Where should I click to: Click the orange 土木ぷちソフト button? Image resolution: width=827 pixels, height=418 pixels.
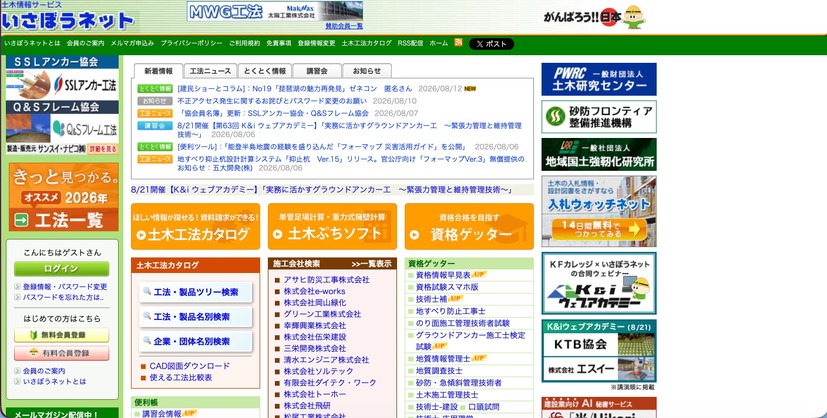(332, 227)
